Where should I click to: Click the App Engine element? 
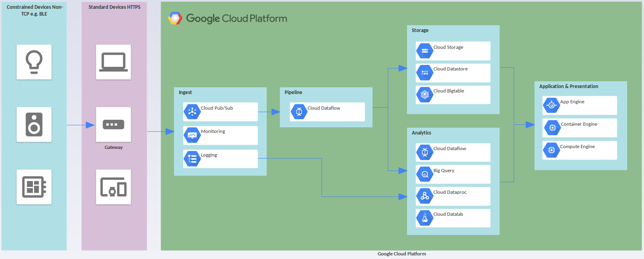(580, 105)
